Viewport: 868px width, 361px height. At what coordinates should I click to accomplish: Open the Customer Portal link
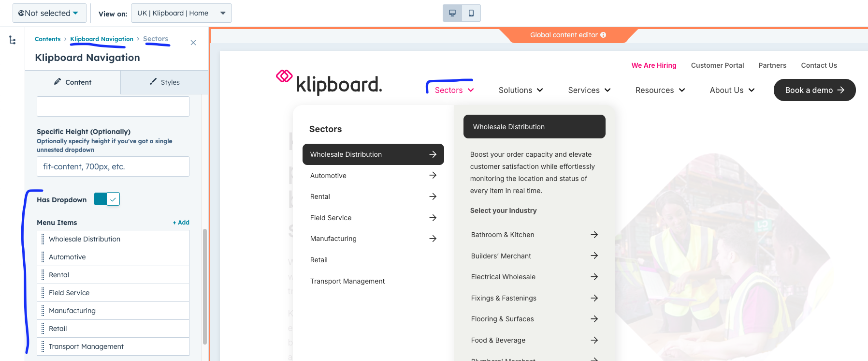point(717,65)
